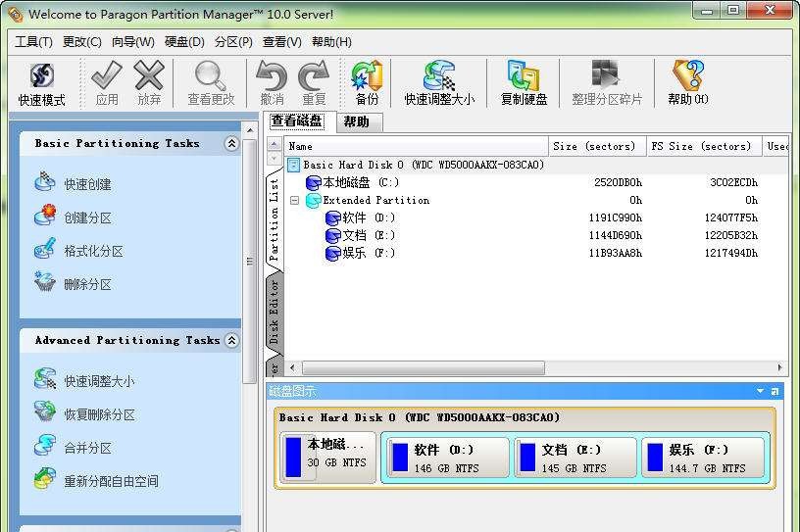Click the partition list horizontal scrollbar thumb
The width and height of the screenshot is (800, 532).
click(424, 367)
